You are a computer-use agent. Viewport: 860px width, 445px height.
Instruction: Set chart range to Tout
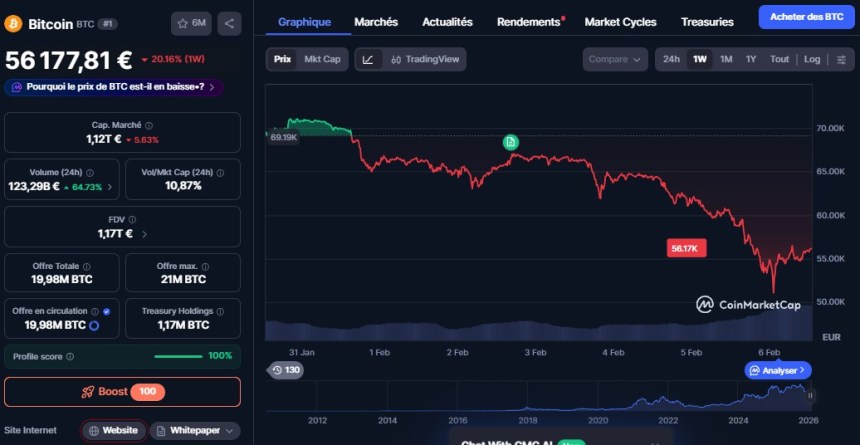click(779, 59)
